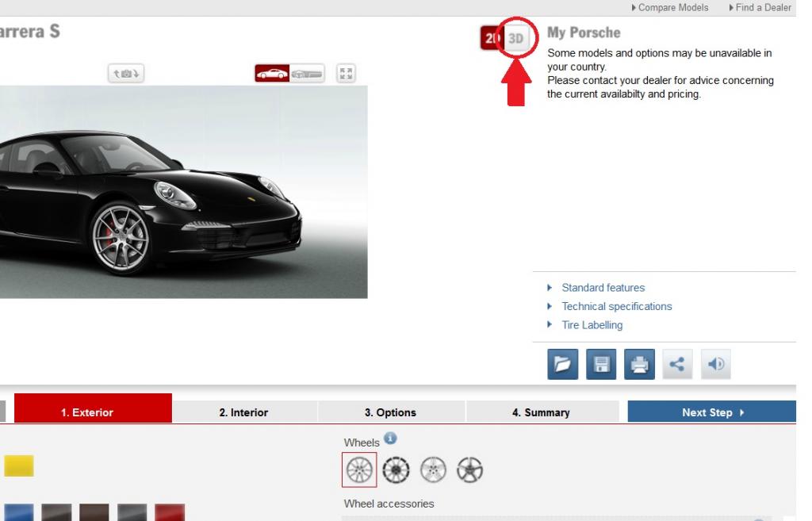This screenshot has width=812, height=521.
Task: Choose the yellow exterior color swatch
Action: click(x=19, y=465)
